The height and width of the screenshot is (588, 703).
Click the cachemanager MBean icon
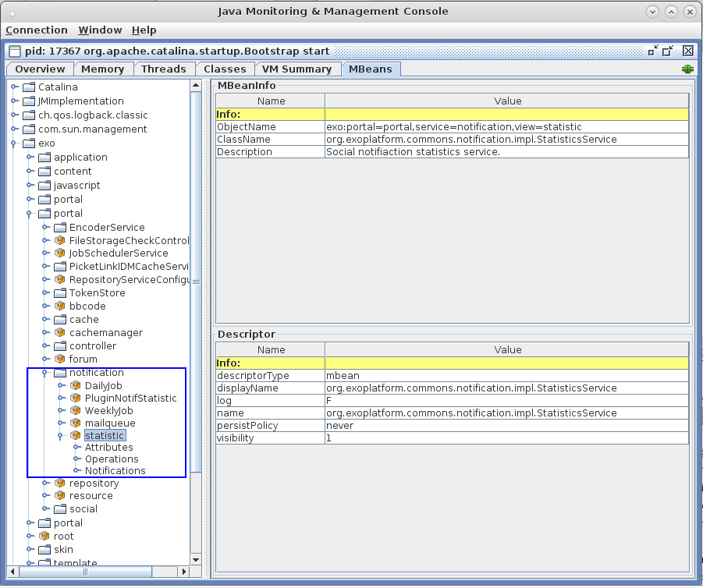coord(59,332)
